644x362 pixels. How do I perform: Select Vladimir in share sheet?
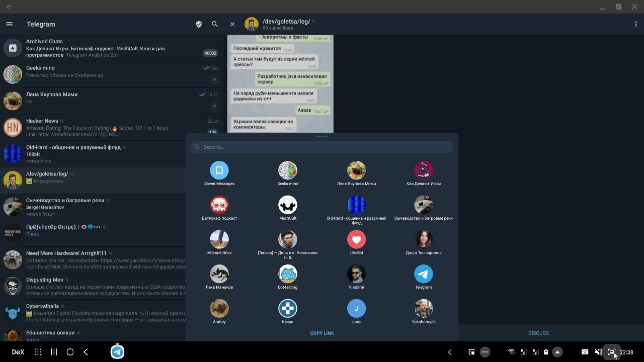tap(356, 278)
